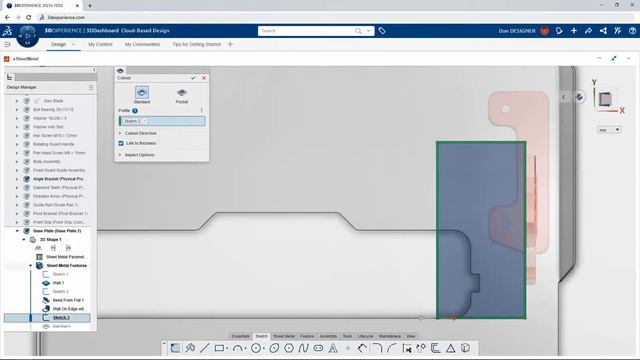Open the Profile three-dot options menu
This screenshot has width=640, height=360.
pyautogui.click(x=202, y=111)
